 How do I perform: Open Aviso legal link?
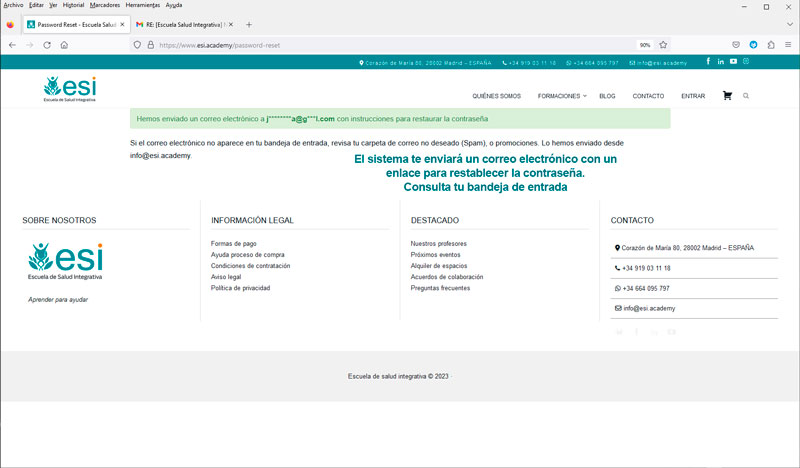coord(226,277)
